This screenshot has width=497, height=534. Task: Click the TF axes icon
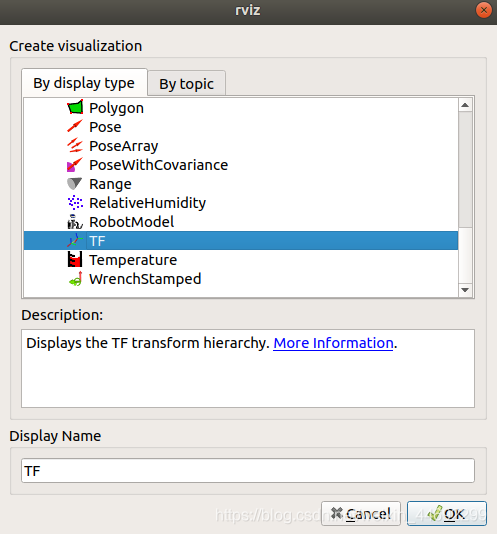click(75, 241)
